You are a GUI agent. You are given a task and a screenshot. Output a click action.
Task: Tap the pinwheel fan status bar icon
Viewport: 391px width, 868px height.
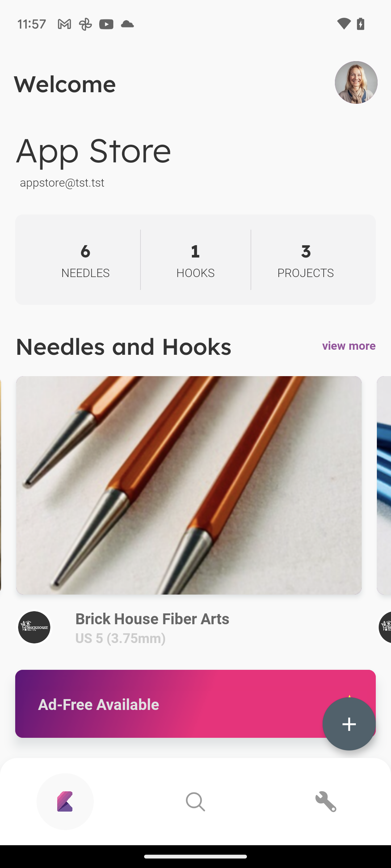(85, 24)
